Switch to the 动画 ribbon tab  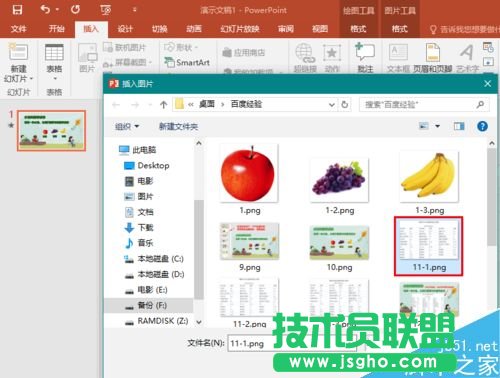pyautogui.click(x=194, y=29)
